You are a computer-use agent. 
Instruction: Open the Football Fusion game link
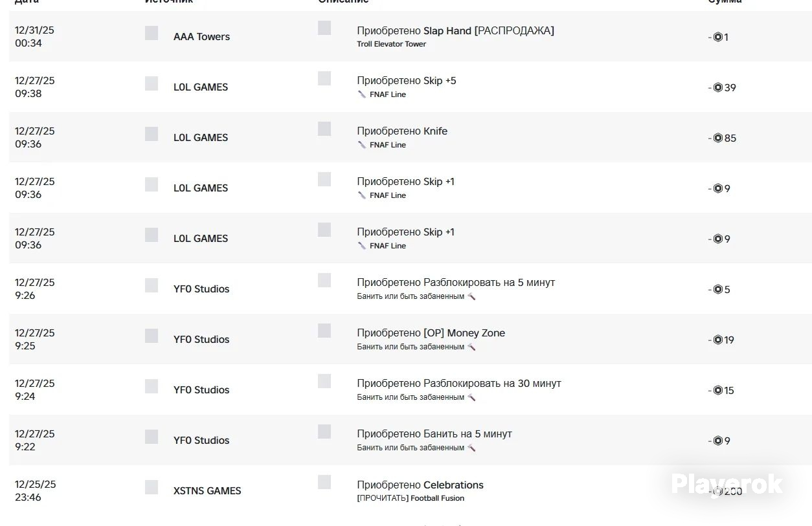[x=437, y=498]
